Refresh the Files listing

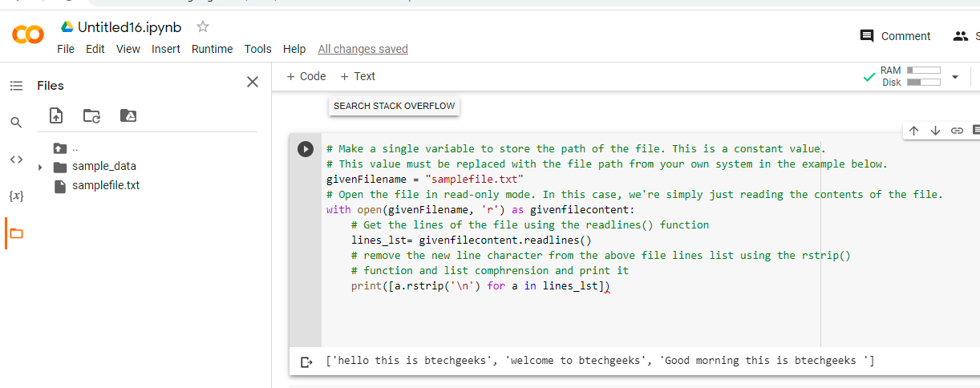[92, 116]
